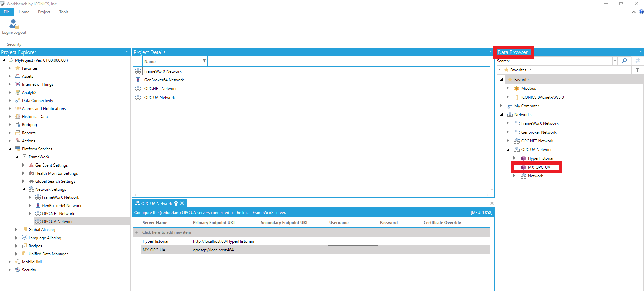This screenshot has height=291, width=644.
Task: Select OPC UA Network in Project Explorer tree
Action: tap(57, 222)
